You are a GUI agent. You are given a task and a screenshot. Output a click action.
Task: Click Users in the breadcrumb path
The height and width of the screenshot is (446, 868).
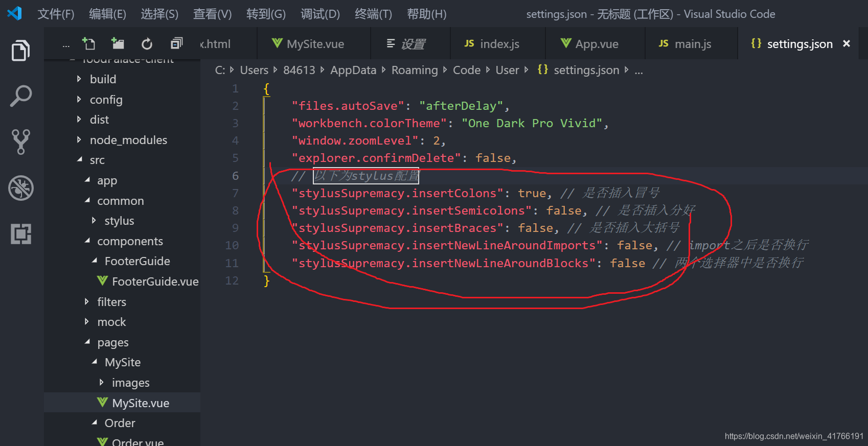254,70
